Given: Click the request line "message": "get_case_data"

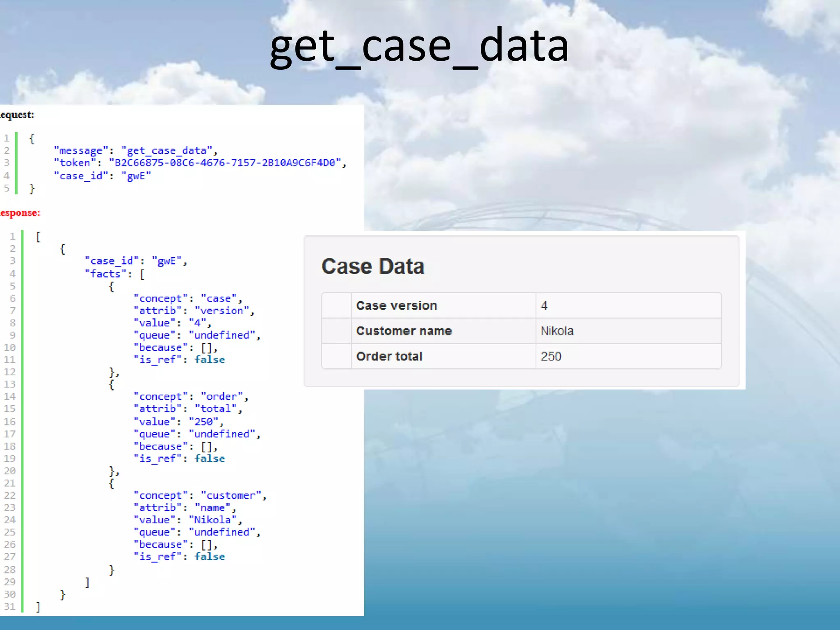Looking at the screenshot, I should click(x=136, y=151).
